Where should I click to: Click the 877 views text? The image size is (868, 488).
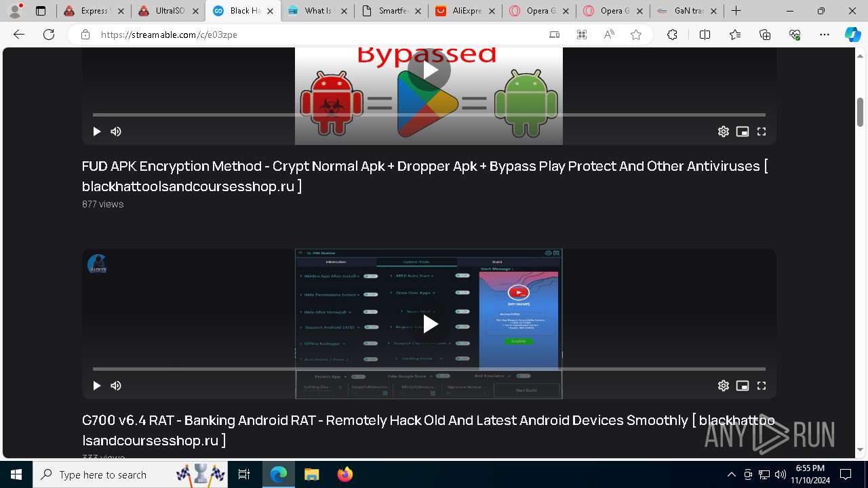(102, 204)
